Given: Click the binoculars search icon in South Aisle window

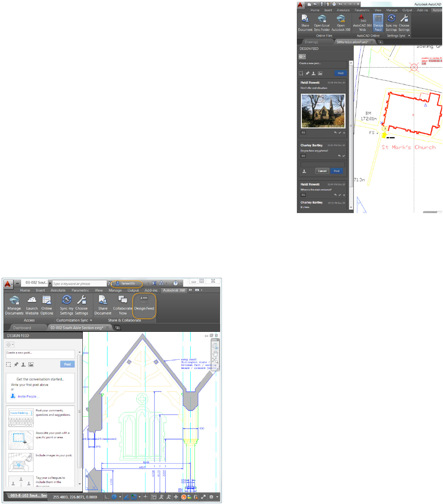Looking at the screenshot, I should point(110,284).
